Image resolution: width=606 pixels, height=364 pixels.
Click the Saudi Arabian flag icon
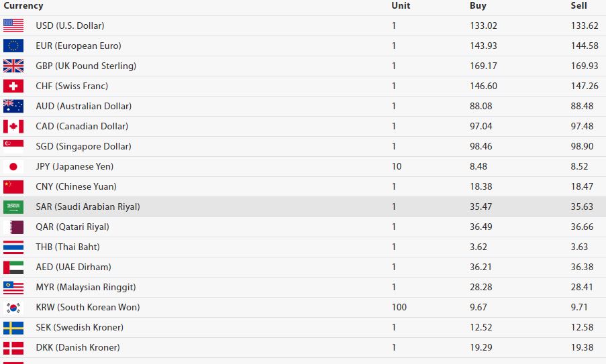13,206
